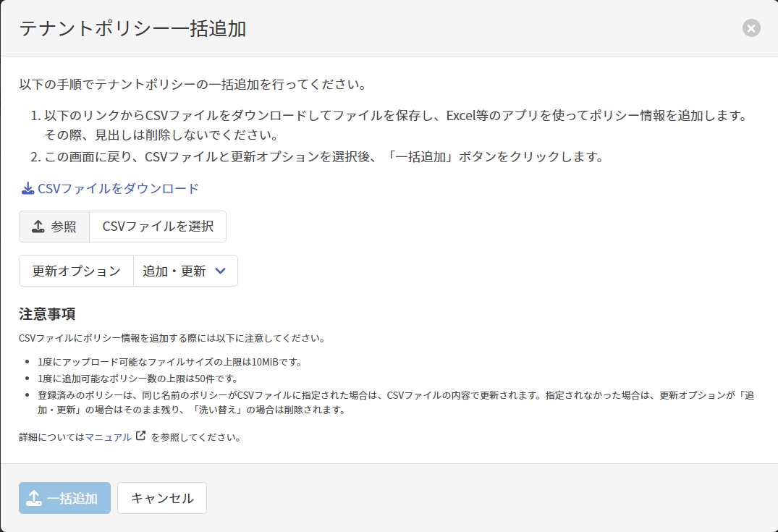Screen dimensions: 778x532
Task: Open the 追加・更新 dropdown
Action: tap(175, 271)
